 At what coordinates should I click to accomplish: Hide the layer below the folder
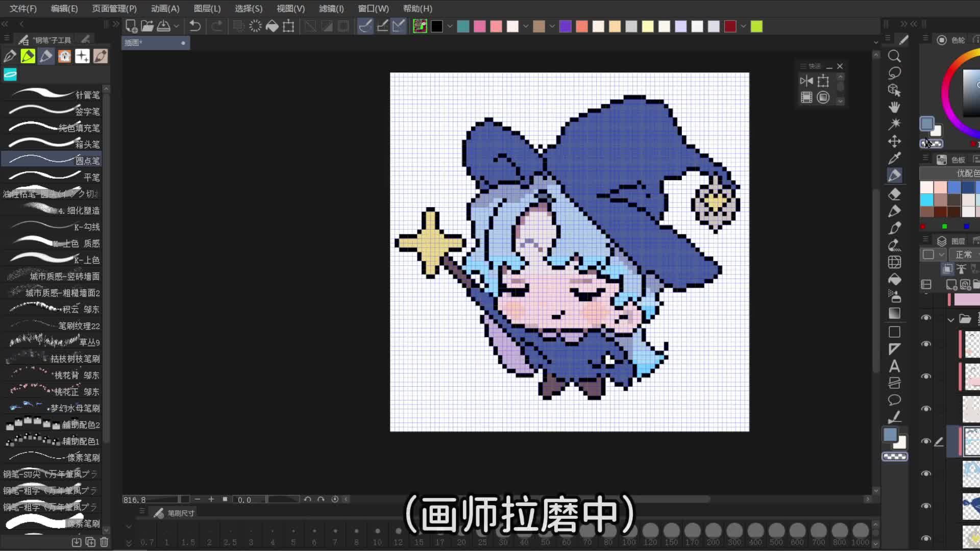pos(926,344)
